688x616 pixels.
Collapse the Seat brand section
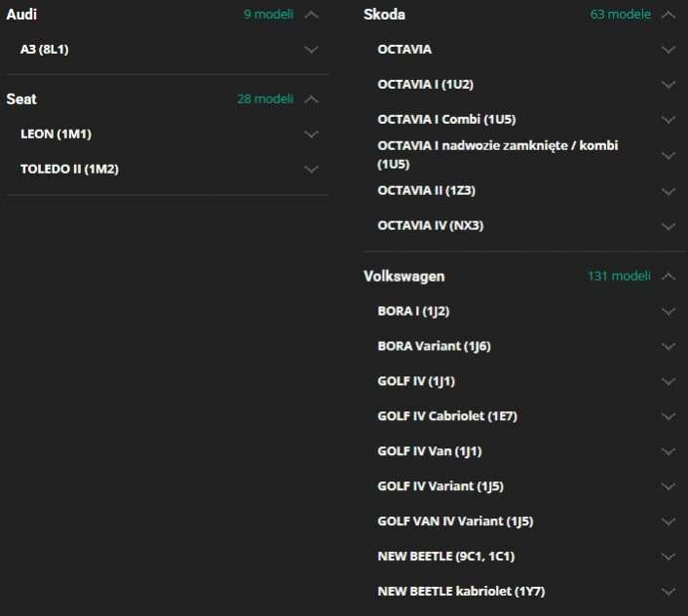(x=311, y=98)
